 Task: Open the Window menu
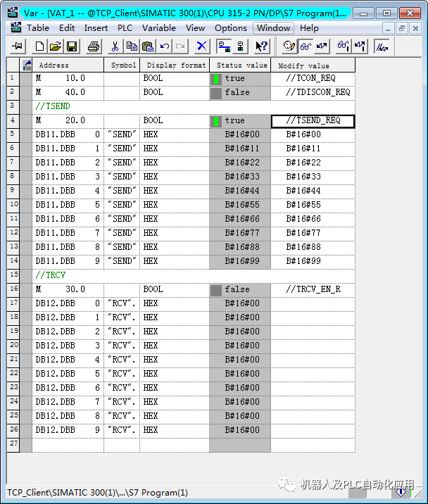[x=273, y=28]
